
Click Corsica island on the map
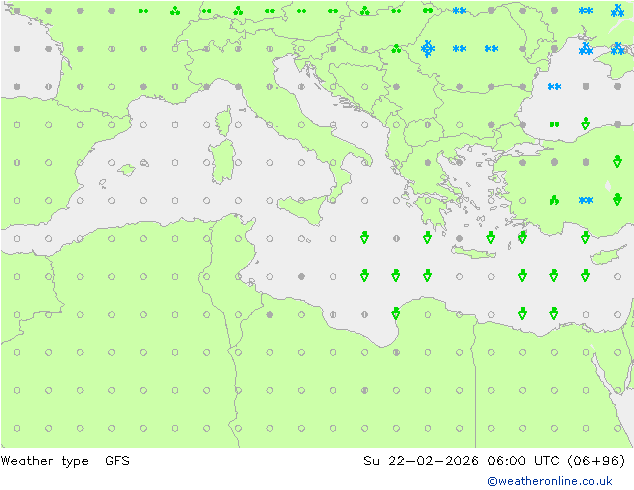click(224, 121)
